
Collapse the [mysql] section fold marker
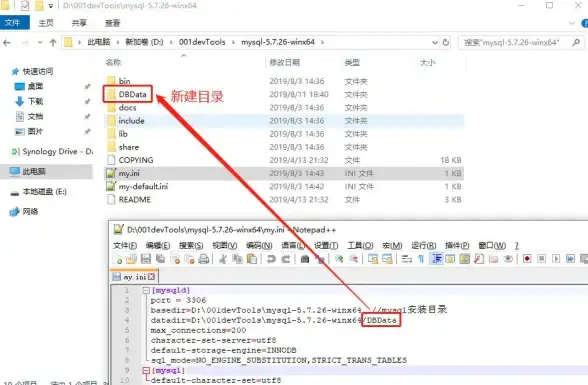pyautogui.click(x=146, y=370)
